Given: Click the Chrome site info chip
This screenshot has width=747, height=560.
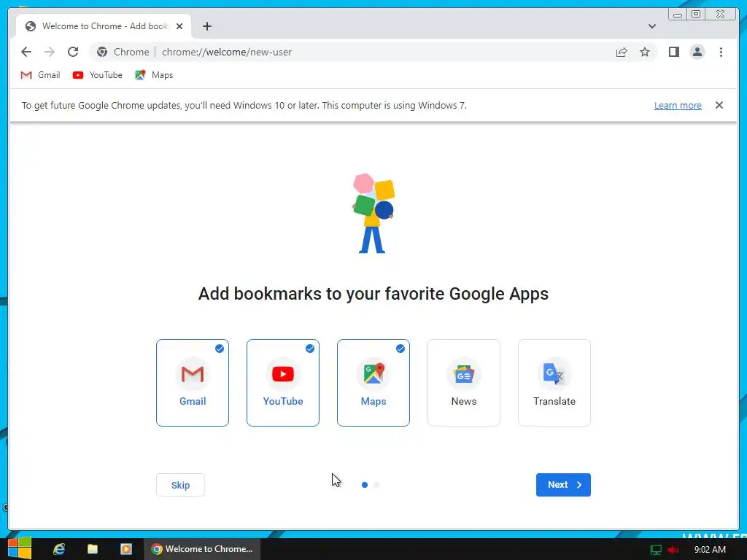Looking at the screenshot, I should pos(123,52).
